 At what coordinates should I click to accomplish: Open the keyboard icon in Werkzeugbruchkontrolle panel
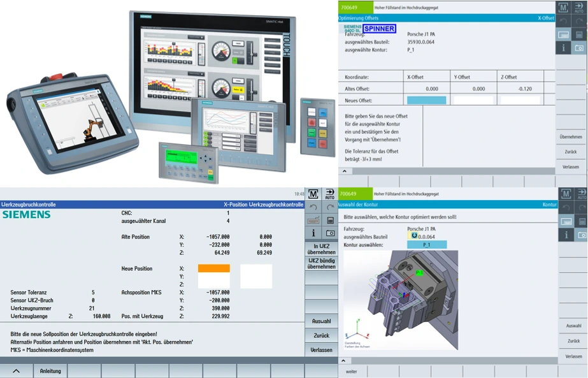[x=313, y=220]
